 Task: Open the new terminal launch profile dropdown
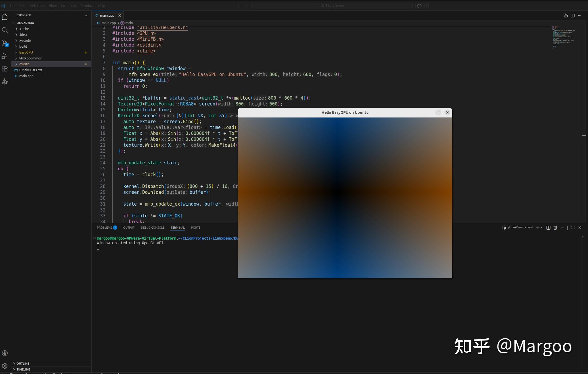point(542,228)
